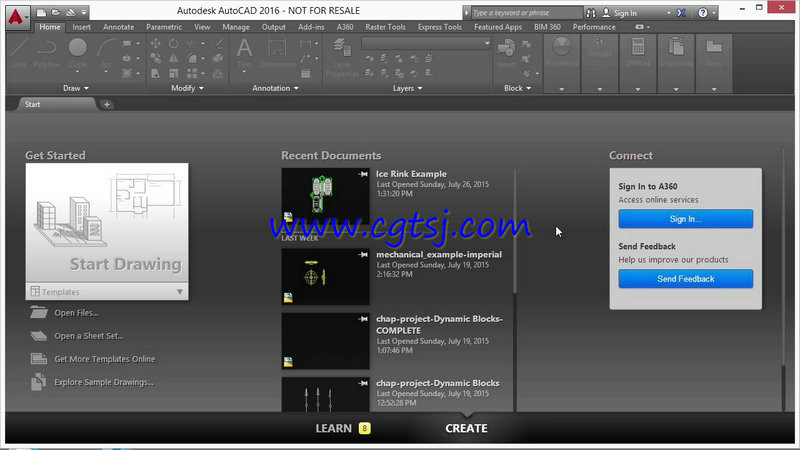This screenshot has height=450, width=800.
Task: Select the Dimension tool
Action: point(278,53)
